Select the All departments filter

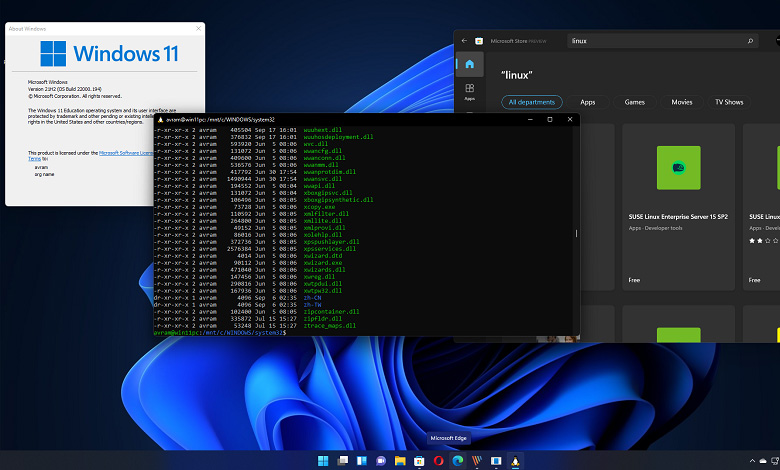[533, 102]
